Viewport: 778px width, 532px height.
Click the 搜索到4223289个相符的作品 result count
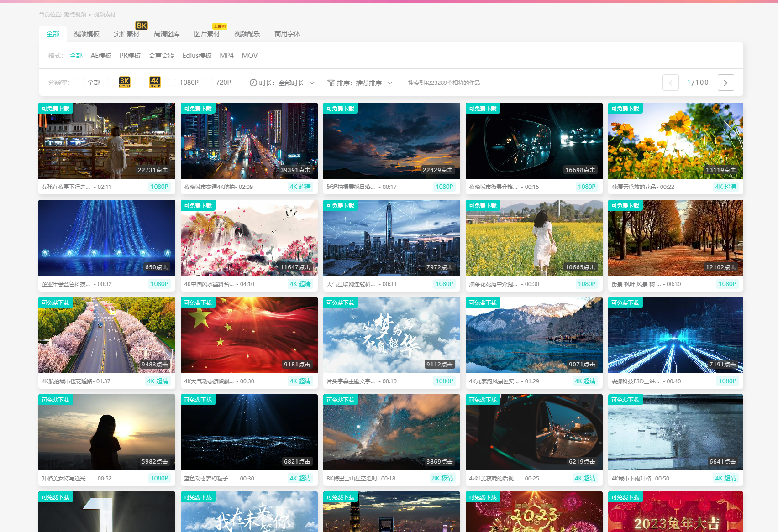coord(444,83)
